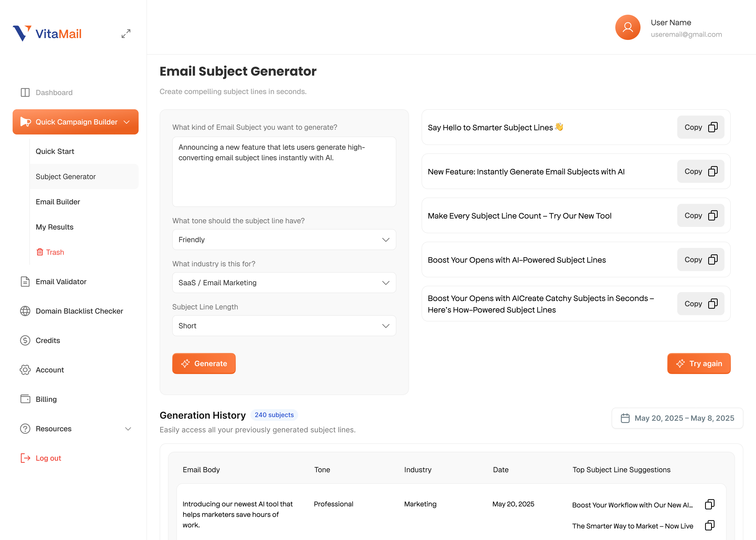Open the May 20, 2025 – May 8, 2025 date picker
This screenshot has width=756, height=540.
click(x=677, y=418)
